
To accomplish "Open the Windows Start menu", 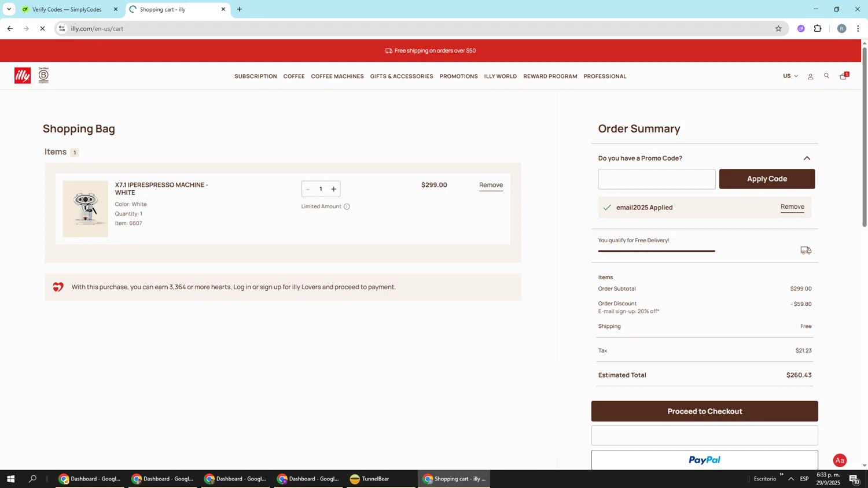I will click(x=10, y=479).
